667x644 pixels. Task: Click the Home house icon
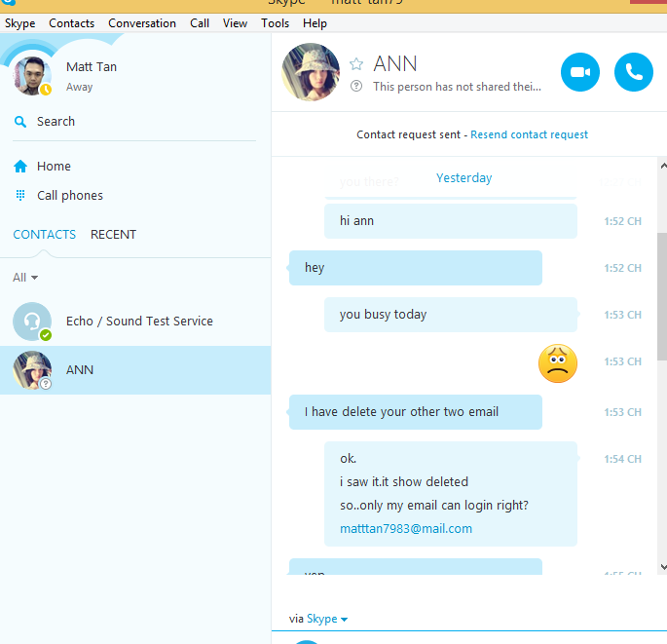[x=20, y=166]
